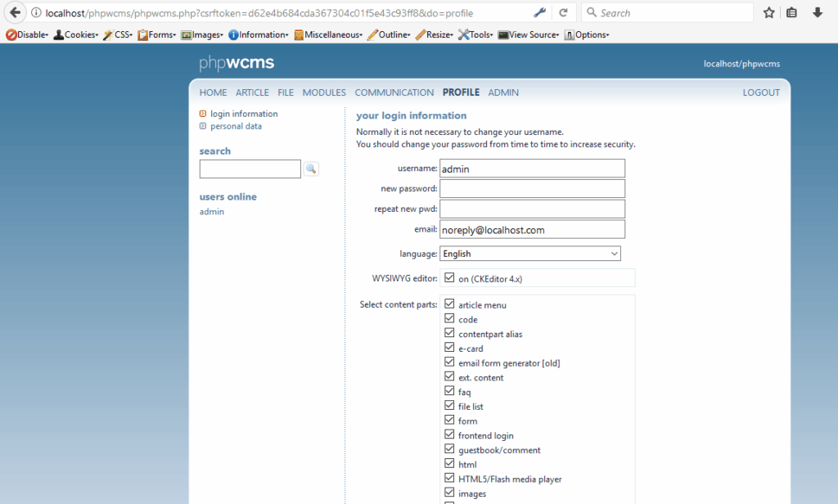Click the repeat new pwd field

point(532,209)
